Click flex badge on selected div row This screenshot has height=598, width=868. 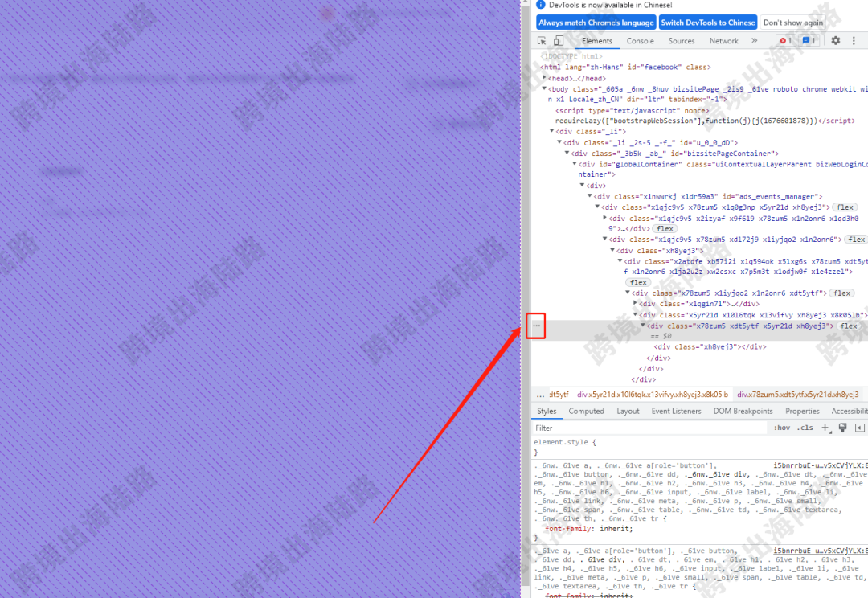(849, 326)
